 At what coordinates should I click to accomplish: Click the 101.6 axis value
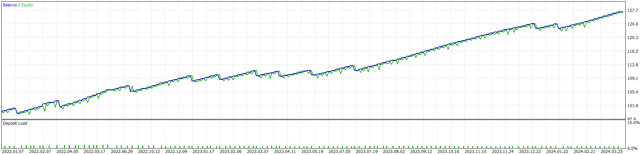coord(633,106)
